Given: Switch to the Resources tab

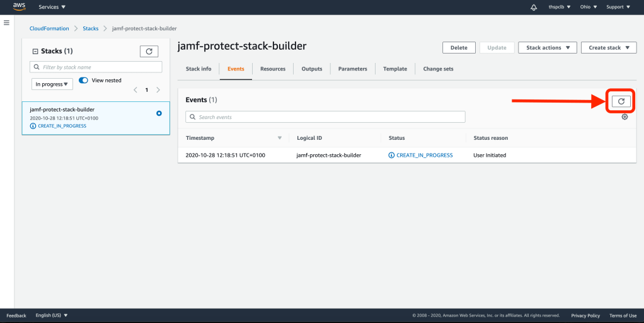Looking at the screenshot, I should tap(273, 69).
